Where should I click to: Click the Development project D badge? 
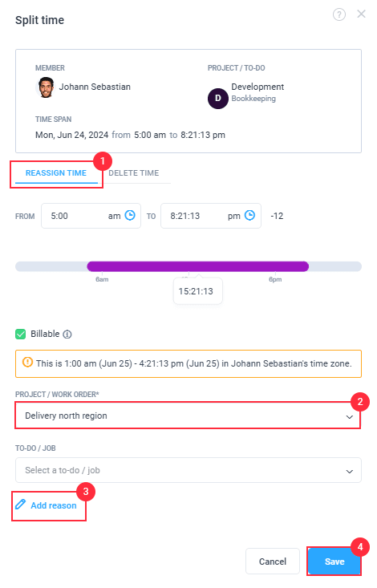(x=218, y=98)
